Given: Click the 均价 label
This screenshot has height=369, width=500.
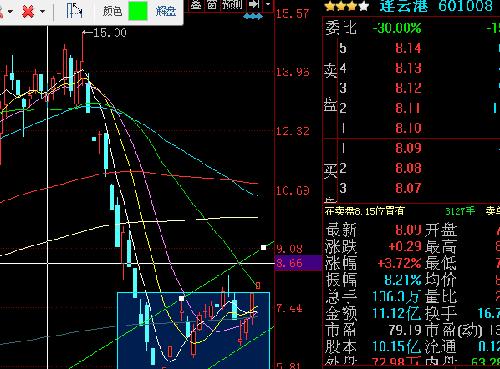Looking at the screenshot, I should (x=441, y=280).
